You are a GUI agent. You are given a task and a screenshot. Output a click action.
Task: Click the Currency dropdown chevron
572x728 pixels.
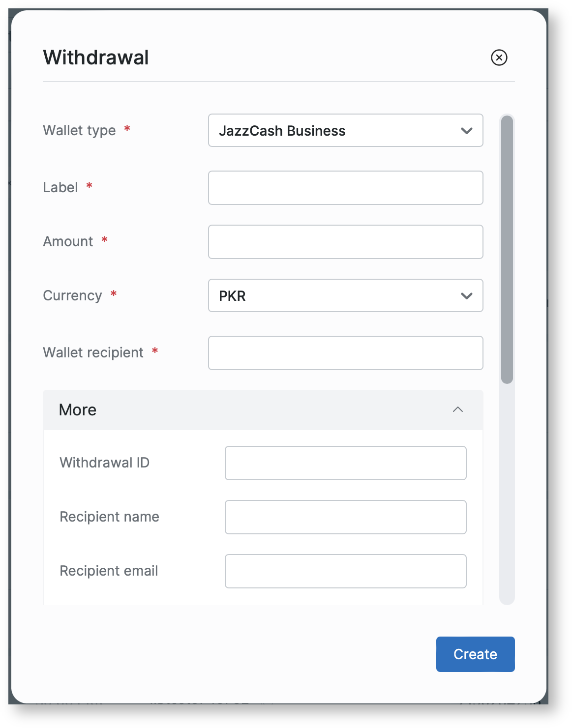click(466, 296)
